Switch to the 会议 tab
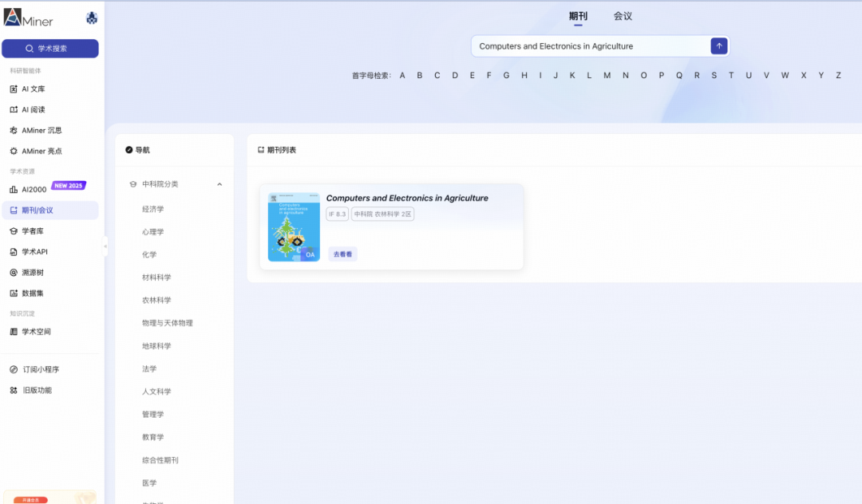862x504 pixels. [x=622, y=15]
